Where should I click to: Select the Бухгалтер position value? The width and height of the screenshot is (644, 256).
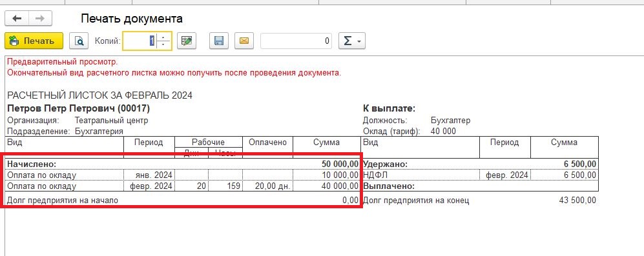[451, 121]
